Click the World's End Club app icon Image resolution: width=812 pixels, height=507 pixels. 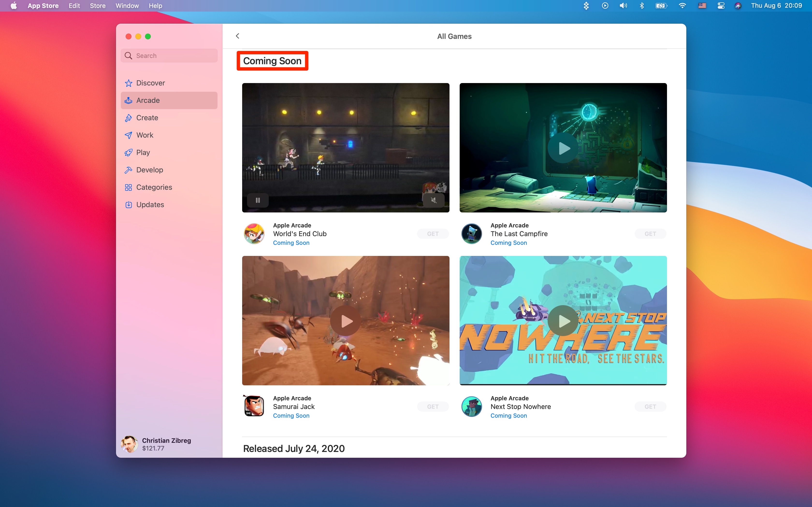click(254, 234)
